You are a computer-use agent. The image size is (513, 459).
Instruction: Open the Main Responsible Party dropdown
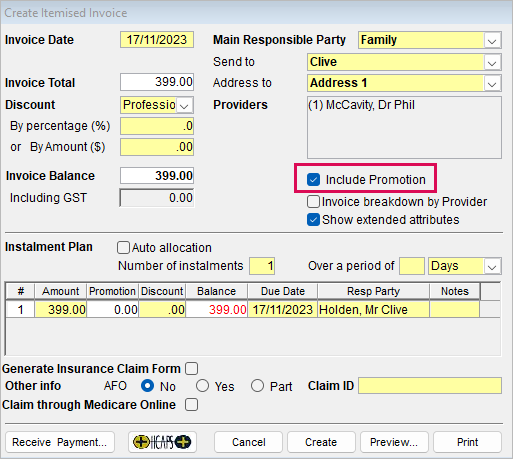(x=492, y=40)
